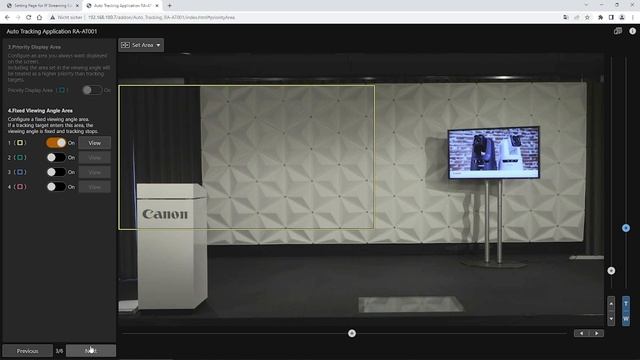Open the tab search chevron

[586, 5]
